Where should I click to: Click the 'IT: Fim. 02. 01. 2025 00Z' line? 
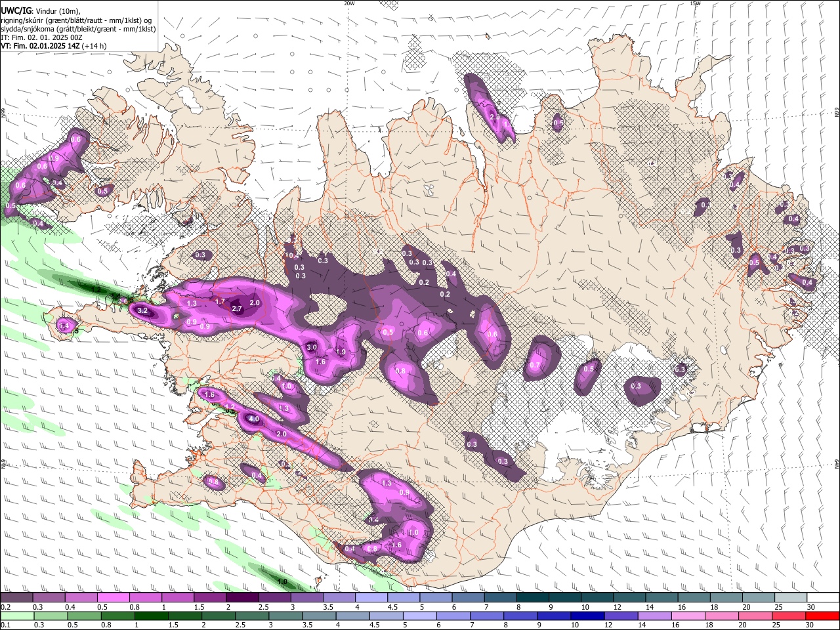[41, 37]
